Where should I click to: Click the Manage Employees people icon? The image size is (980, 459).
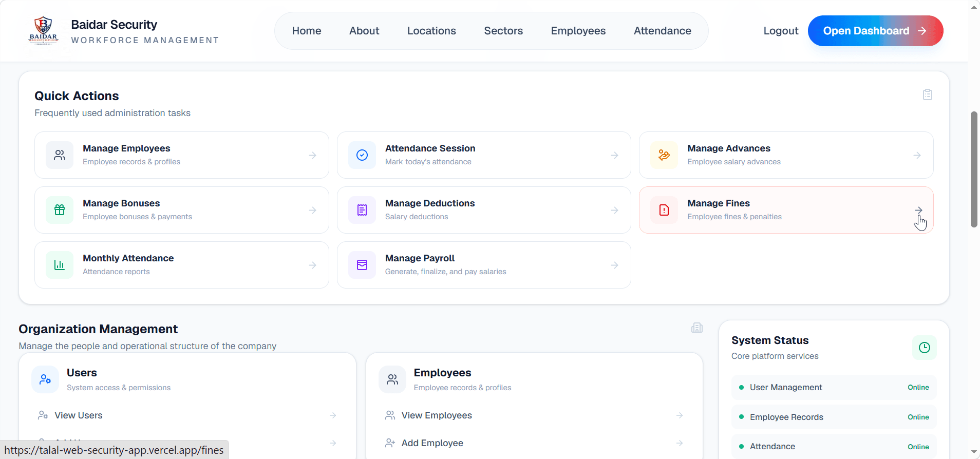click(x=60, y=155)
